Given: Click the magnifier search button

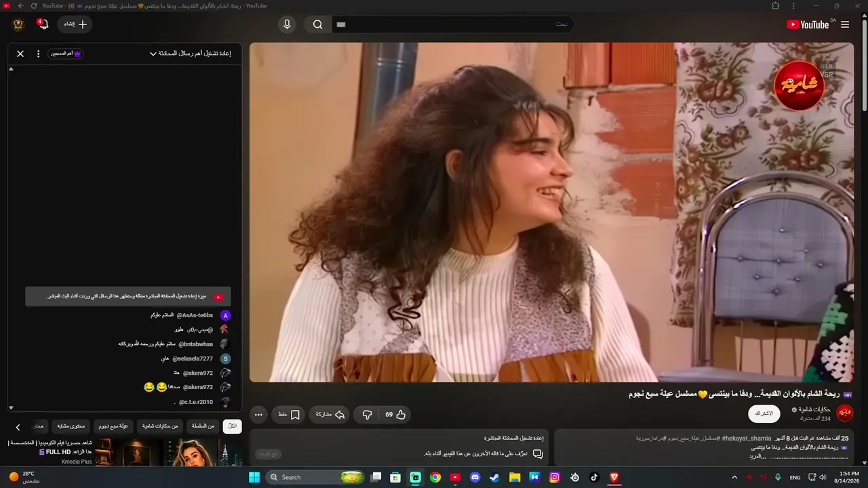Looking at the screenshot, I should [318, 24].
